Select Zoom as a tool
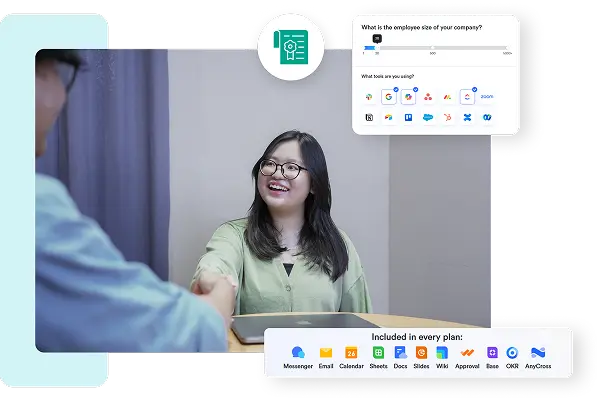Viewport: 600px width, 401px height. point(487,97)
